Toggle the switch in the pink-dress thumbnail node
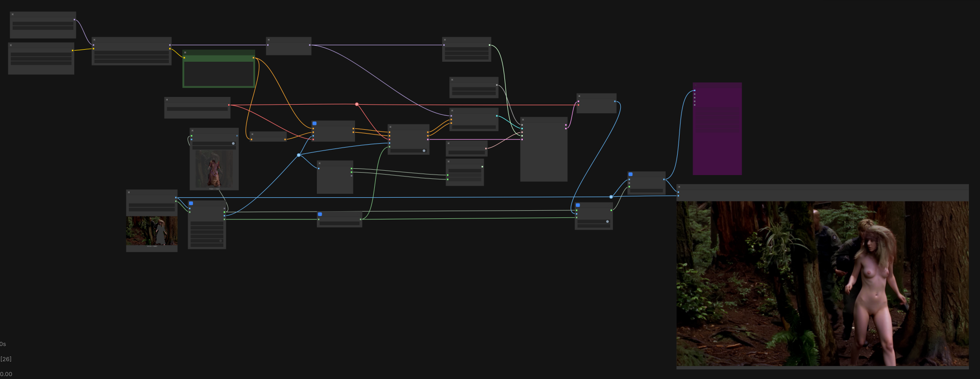 coord(233,144)
